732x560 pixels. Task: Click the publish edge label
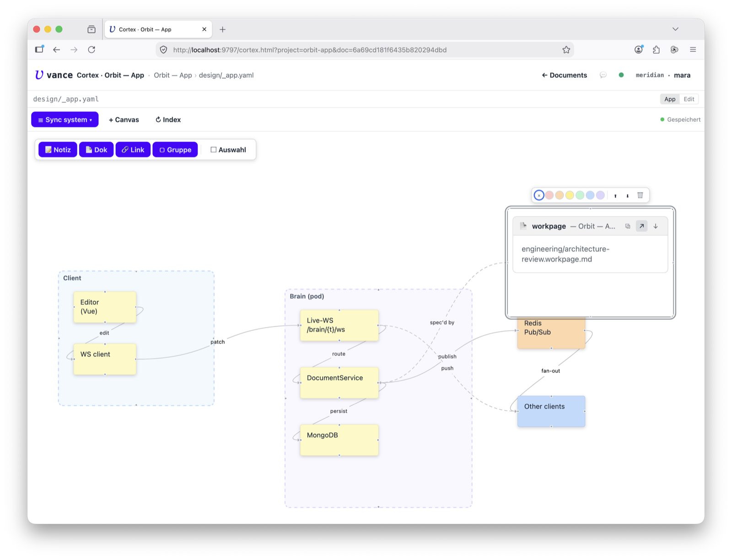click(447, 356)
